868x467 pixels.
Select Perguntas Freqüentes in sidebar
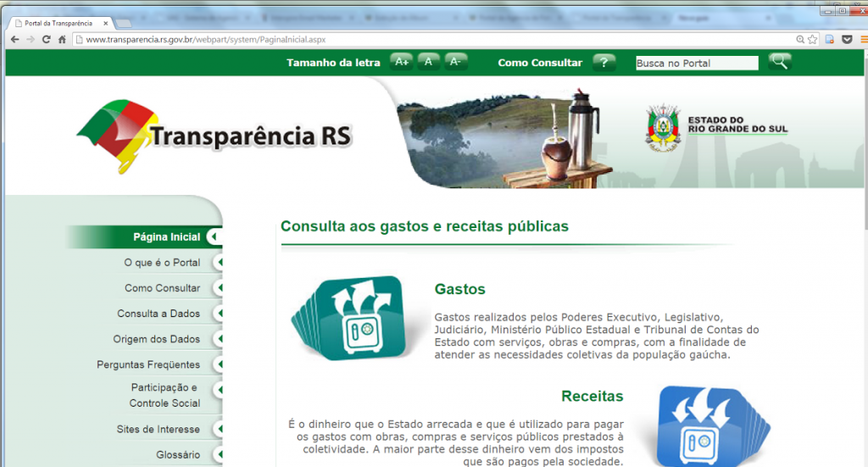click(x=148, y=365)
